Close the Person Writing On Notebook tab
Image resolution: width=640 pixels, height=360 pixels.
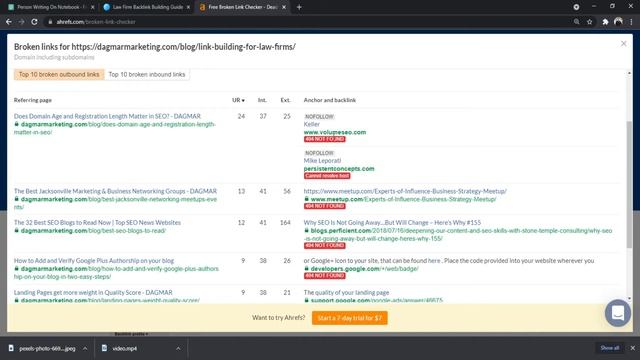93,7
